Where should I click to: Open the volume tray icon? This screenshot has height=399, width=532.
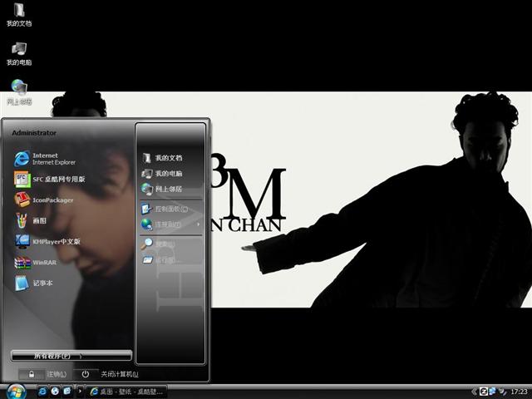pyautogui.click(x=502, y=392)
